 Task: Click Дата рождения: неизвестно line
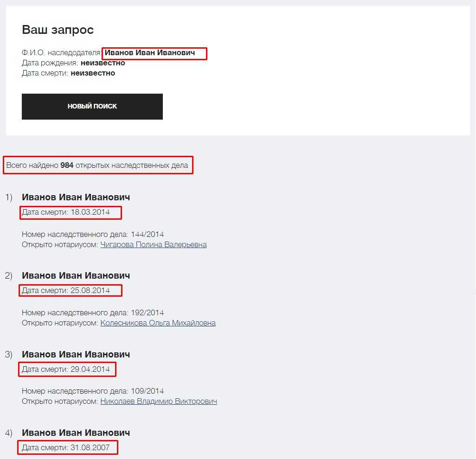coord(73,63)
